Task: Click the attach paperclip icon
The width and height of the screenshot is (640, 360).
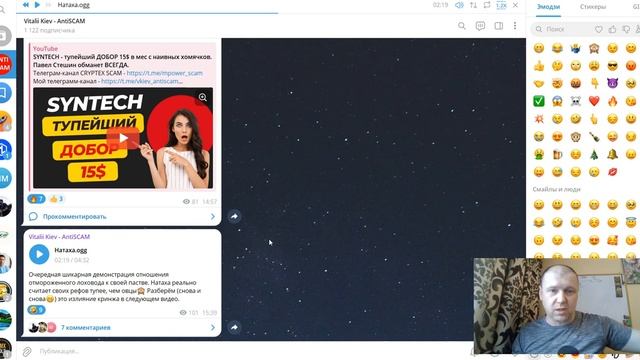Action: (27, 351)
